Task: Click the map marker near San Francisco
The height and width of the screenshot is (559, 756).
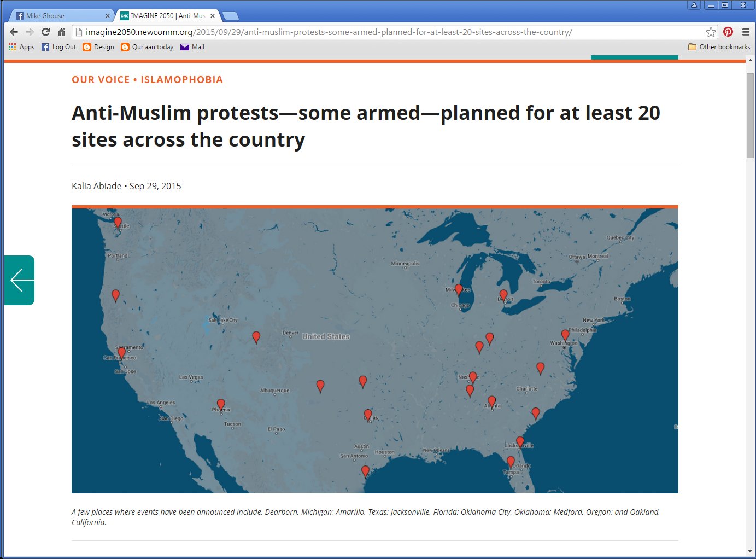Action: [122, 353]
